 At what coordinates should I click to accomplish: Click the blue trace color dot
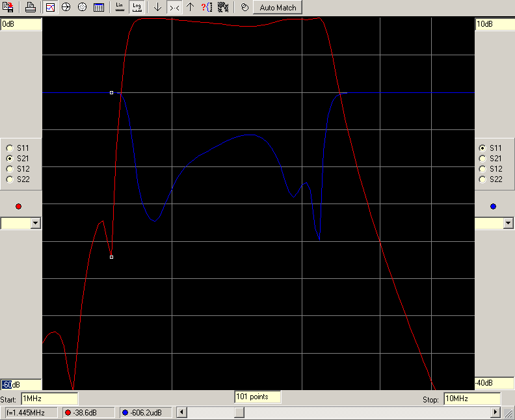click(x=493, y=207)
